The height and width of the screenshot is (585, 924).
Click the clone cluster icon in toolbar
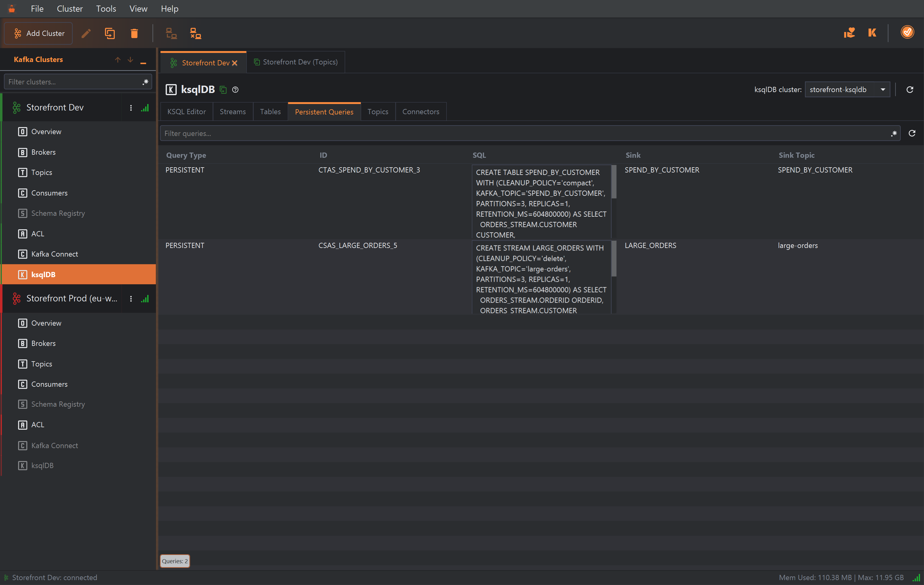click(x=110, y=33)
